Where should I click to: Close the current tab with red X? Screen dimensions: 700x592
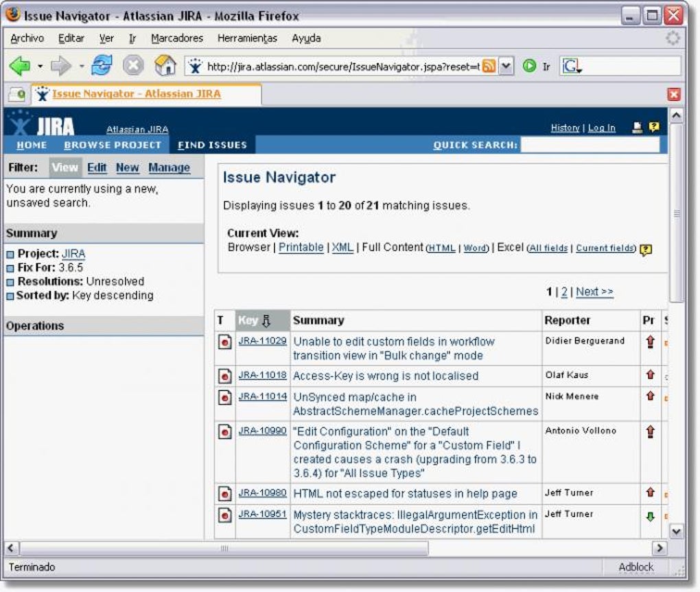674,94
